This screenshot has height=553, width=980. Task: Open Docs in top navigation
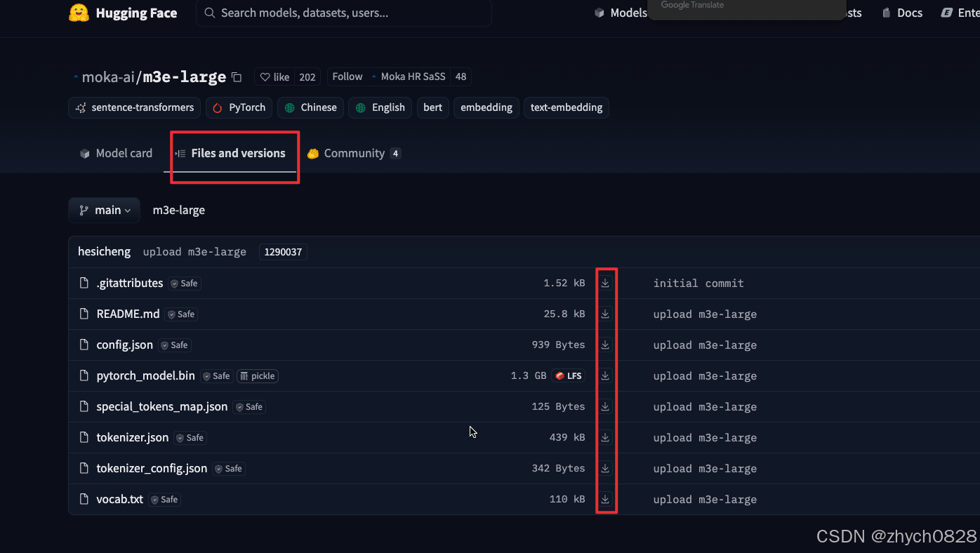click(x=901, y=13)
